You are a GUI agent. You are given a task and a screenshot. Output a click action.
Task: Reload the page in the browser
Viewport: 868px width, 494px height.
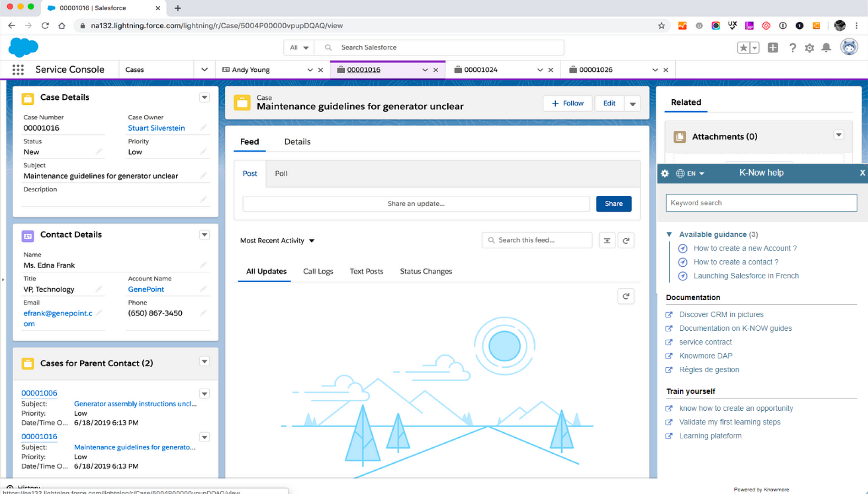(45, 26)
